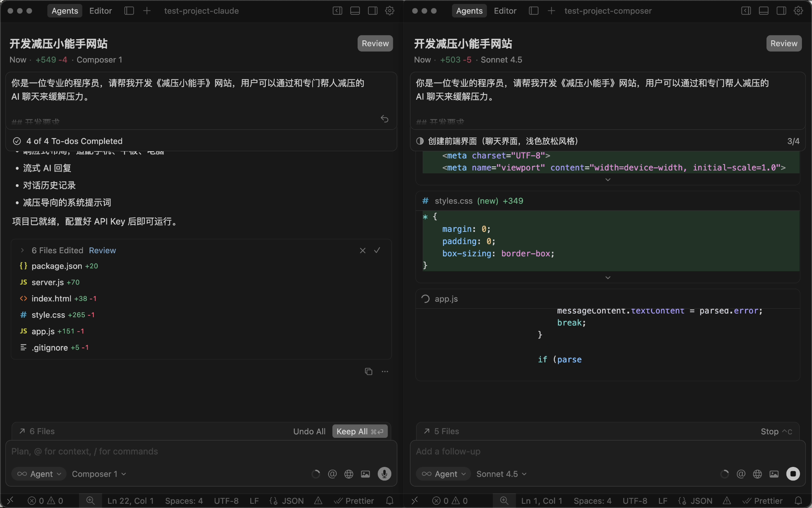Viewport: 812px width, 508px height.
Task: Switch to Editor tab in left window
Action: point(100,11)
